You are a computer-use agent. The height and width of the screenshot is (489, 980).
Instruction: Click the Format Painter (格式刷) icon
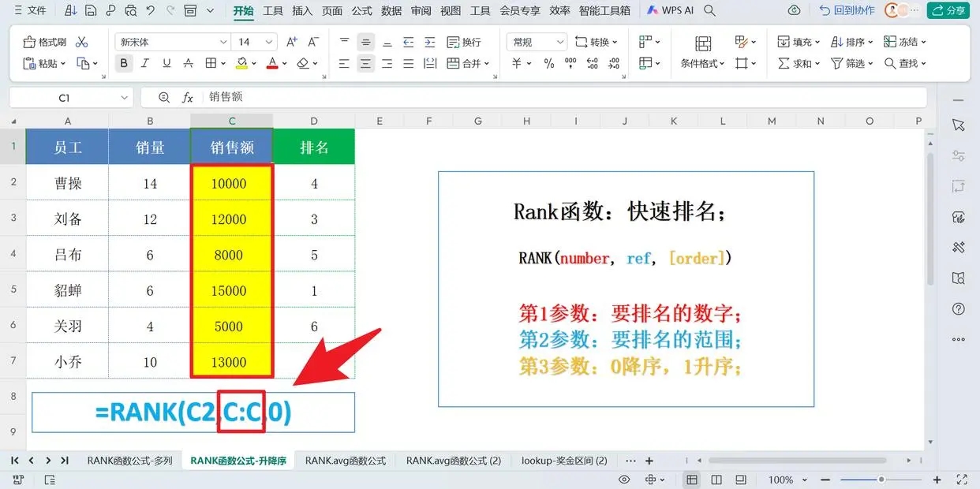tap(30, 42)
